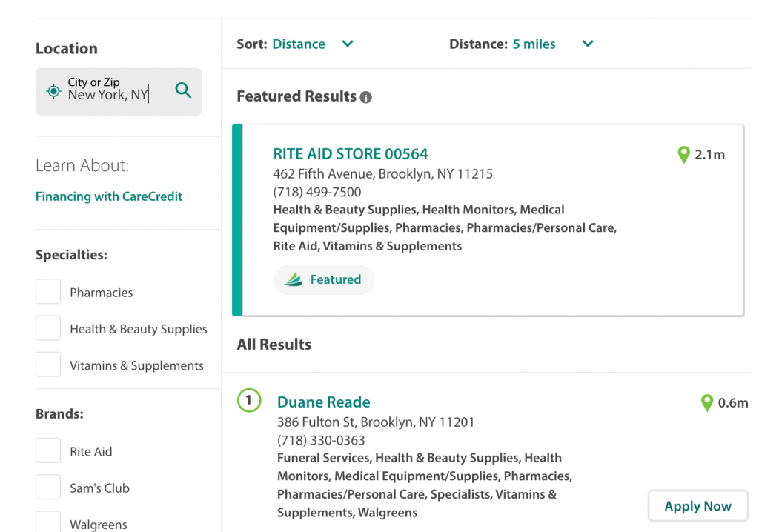Open the Sort by Distance dropdown
This screenshot has height=532, width=759.
coord(313,44)
